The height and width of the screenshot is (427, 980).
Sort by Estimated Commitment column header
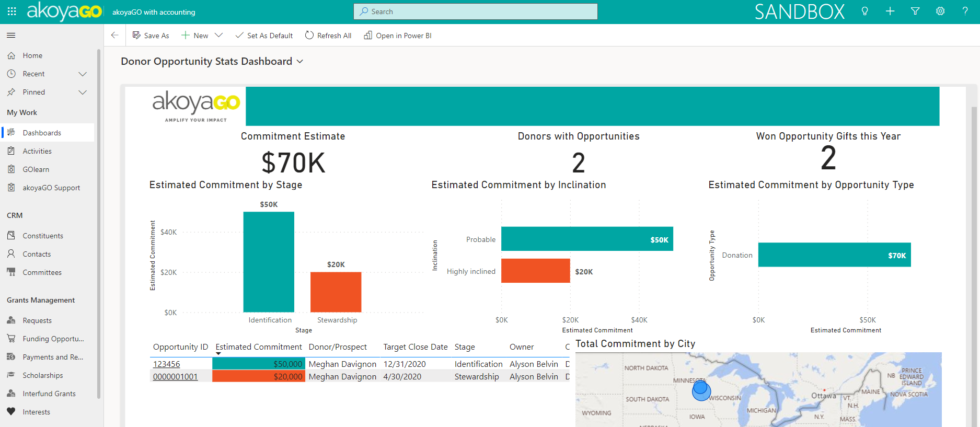click(x=259, y=347)
